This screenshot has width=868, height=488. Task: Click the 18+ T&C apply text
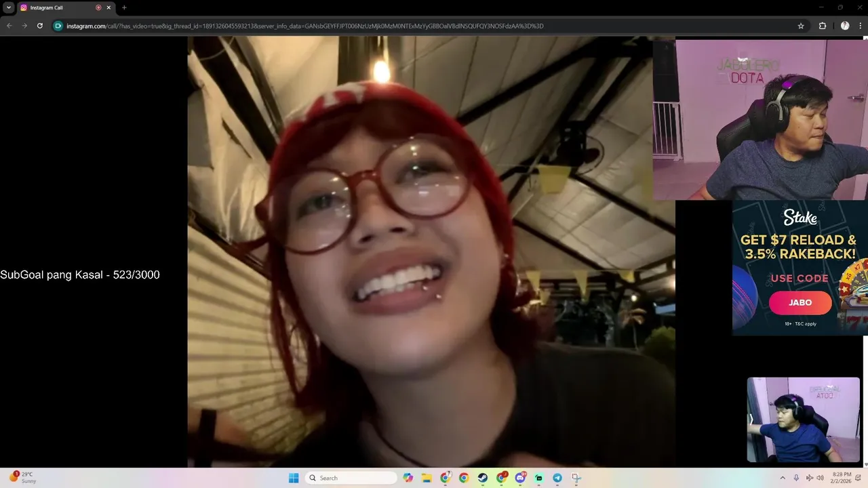pos(800,324)
